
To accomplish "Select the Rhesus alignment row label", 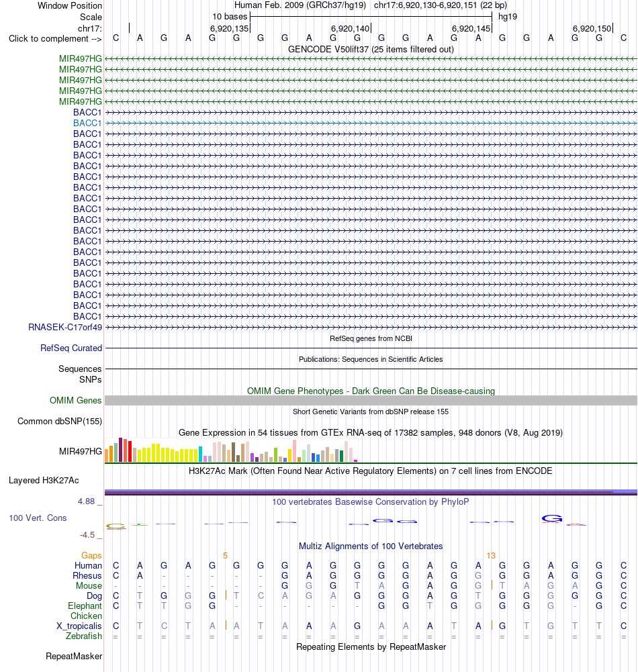I will coord(87,575).
